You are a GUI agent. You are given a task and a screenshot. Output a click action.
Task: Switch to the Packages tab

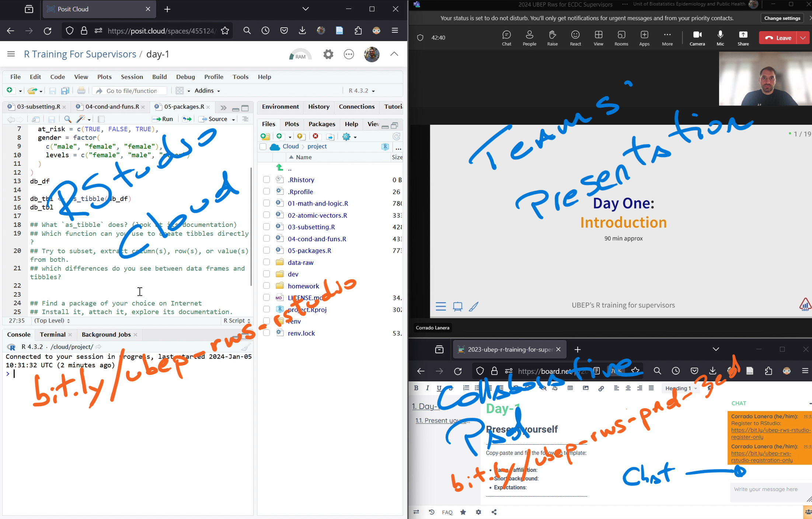click(x=321, y=124)
